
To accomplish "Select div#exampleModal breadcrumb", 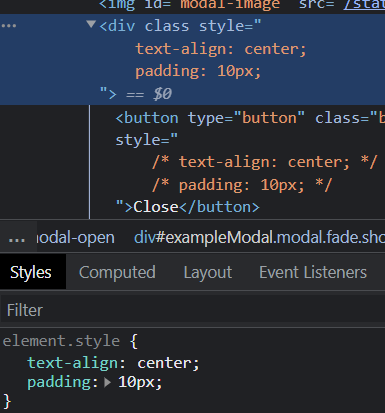I will 259,238.
